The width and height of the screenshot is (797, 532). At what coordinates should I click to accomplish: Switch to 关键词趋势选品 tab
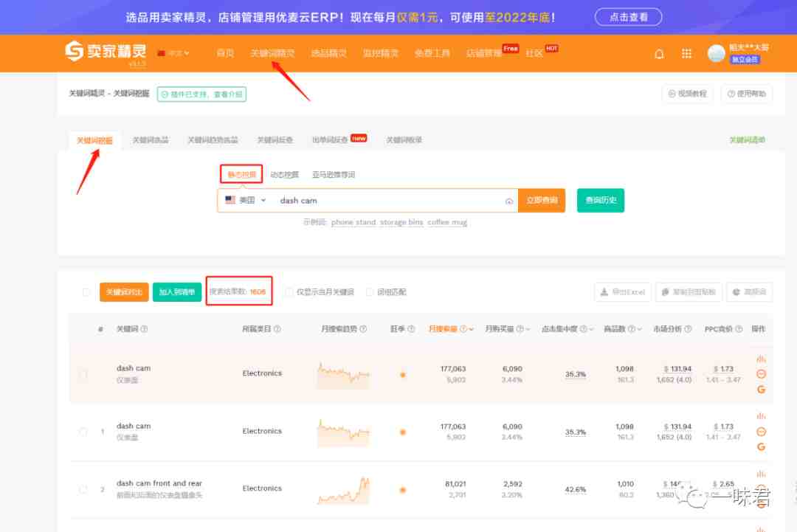[213, 139]
